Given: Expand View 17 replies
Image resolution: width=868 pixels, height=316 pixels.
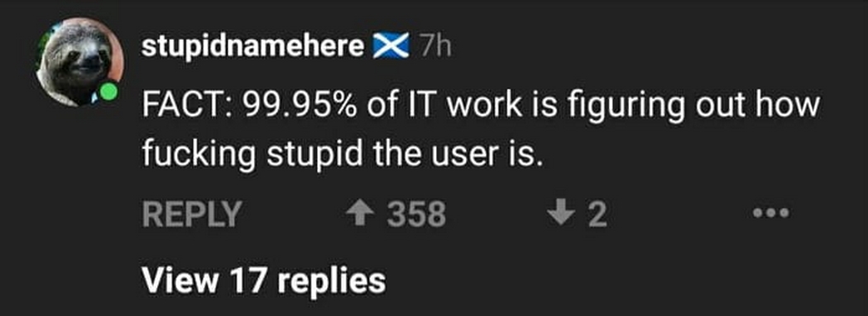Looking at the screenshot, I should click(263, 280).
